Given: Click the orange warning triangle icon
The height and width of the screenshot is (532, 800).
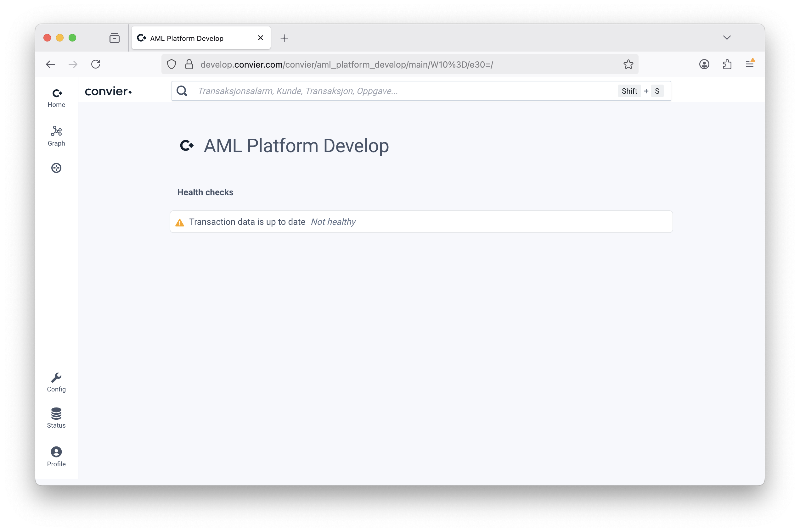Looking at the screenshot, I should click(x=180, y=223).
